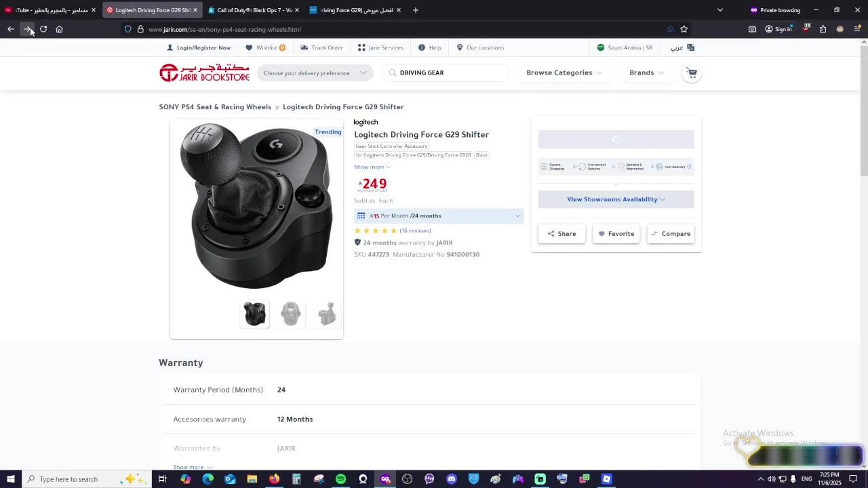Add product to Favorite
The width and height of the screenshot is (868, 488).
click(x=616, y=234)
